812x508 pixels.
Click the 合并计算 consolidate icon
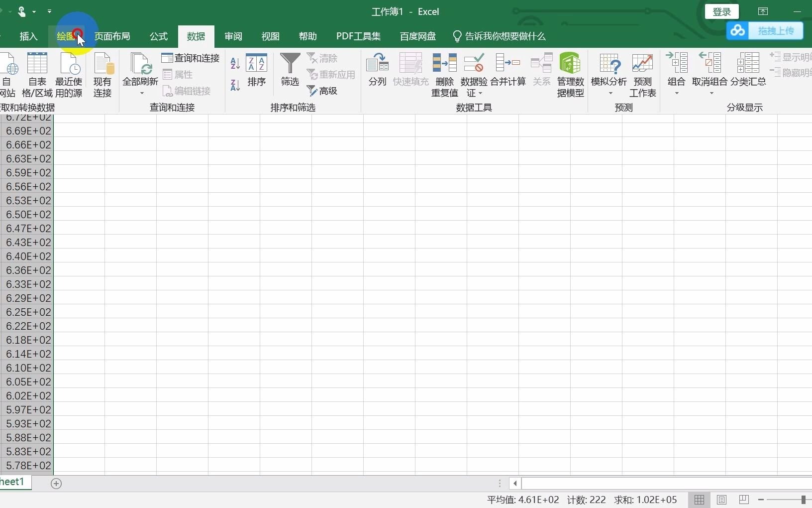508,70
